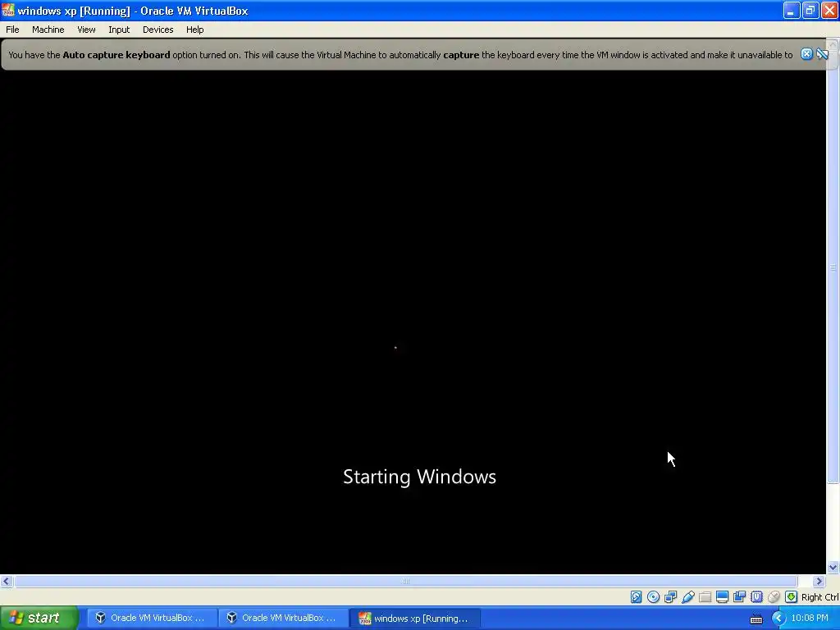Open the Machine menu
This screenshot has width=840, height=630.
pyautogui.click(x=48, y=30)
